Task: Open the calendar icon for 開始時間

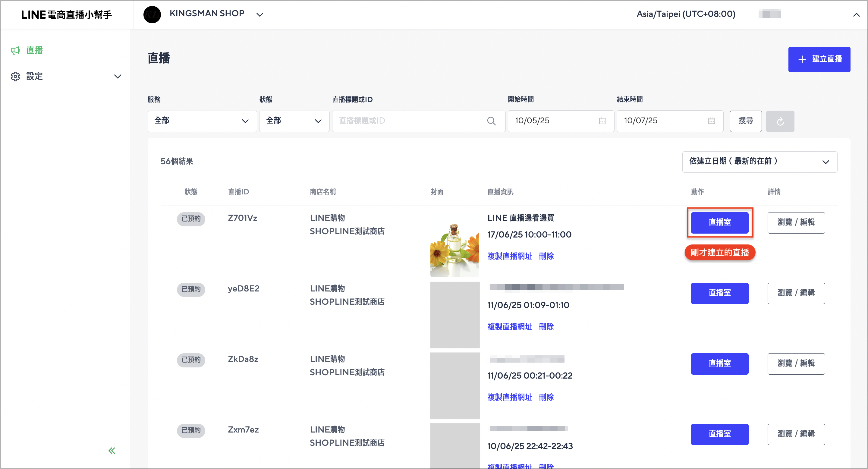Action: click(602, 121)
